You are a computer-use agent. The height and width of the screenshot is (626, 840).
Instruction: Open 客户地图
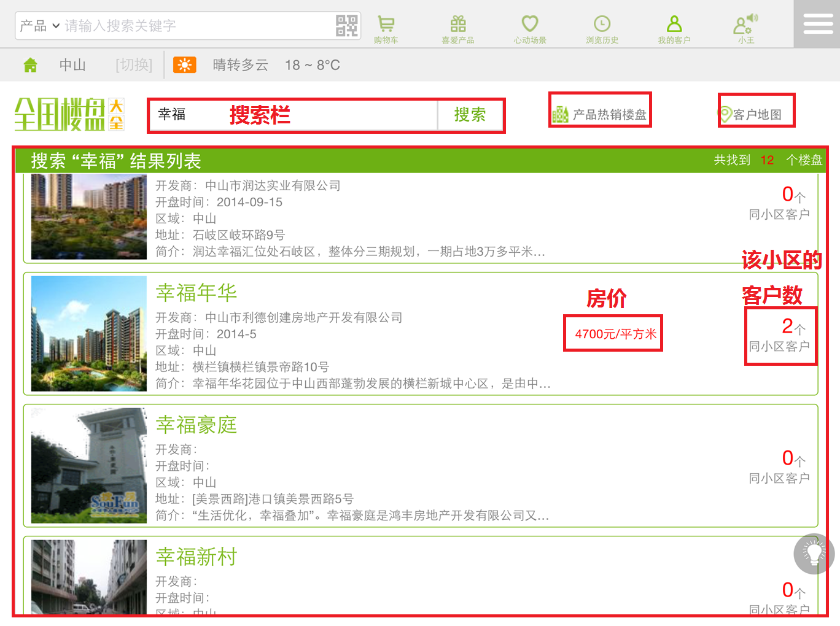pos(750,114)
